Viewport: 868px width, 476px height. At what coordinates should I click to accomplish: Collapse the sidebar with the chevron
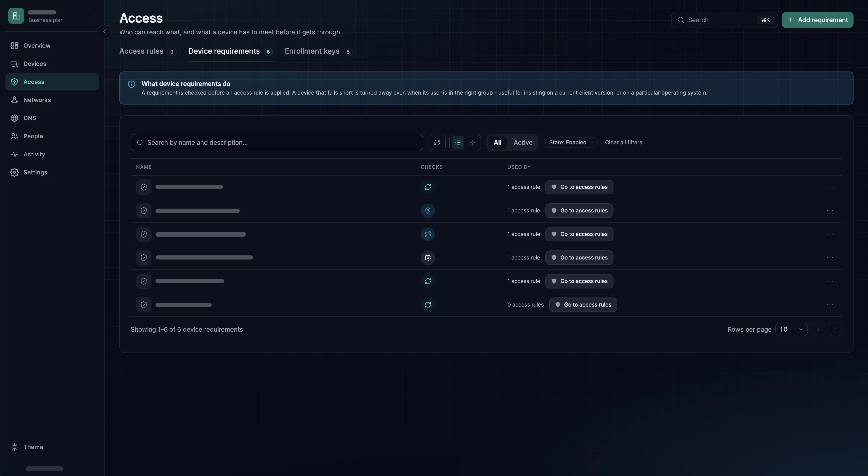[x=104, y=31]
